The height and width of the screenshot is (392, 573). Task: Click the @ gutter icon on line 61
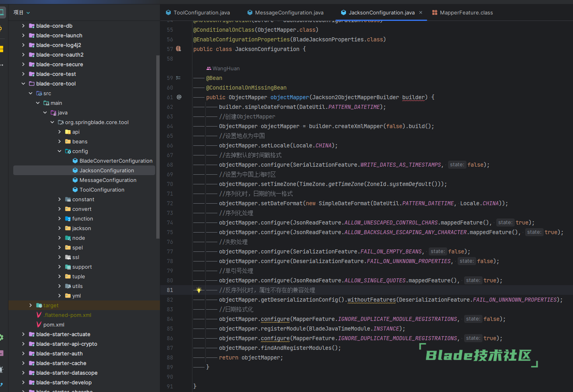(x=179, y=97)
